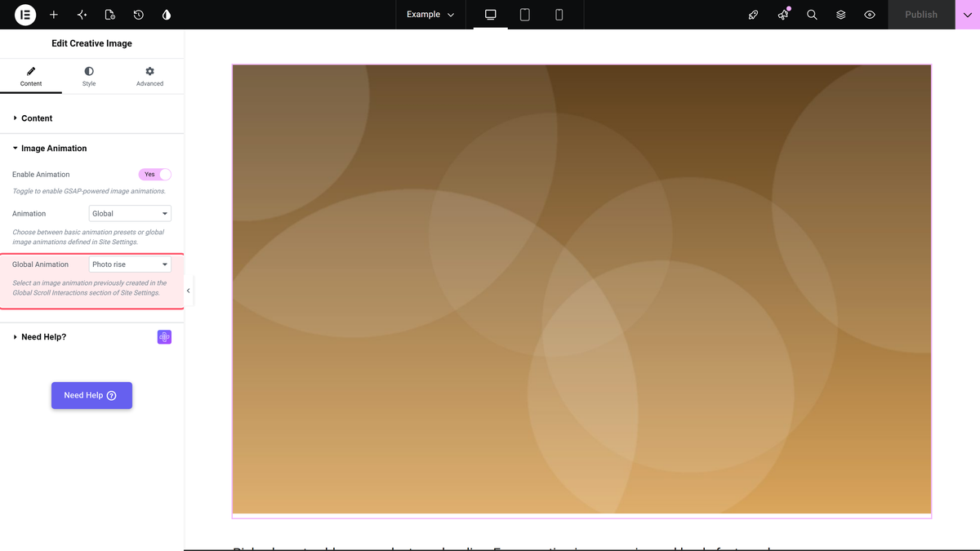
Task: Click the Animation field label
Action: tap(29, 214)
